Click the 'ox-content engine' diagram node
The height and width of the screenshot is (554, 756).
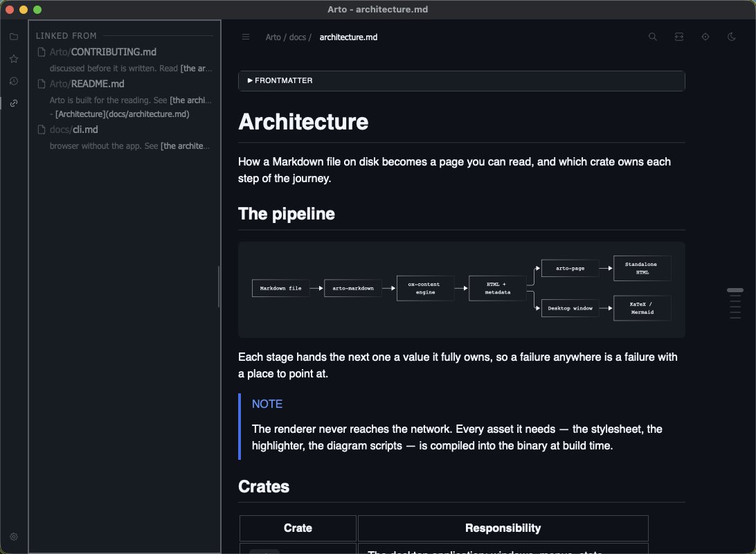click(x=425, y=288)
